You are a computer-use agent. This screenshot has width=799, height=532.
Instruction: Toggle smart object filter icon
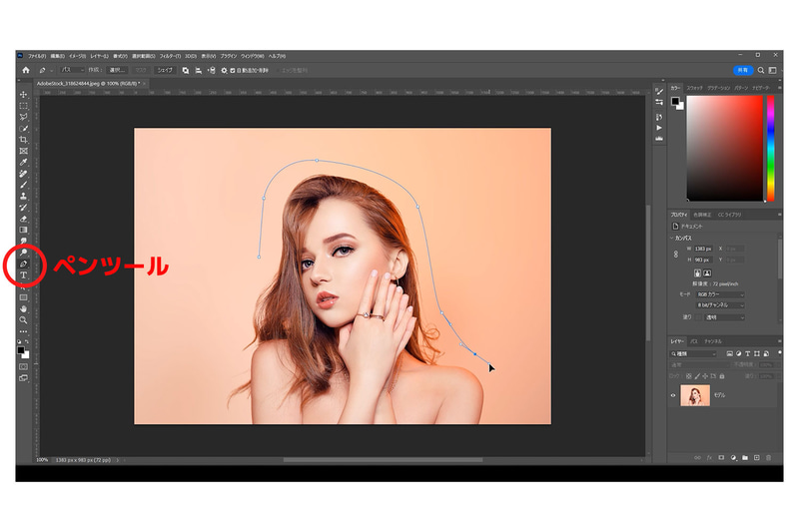pos(766,353)
